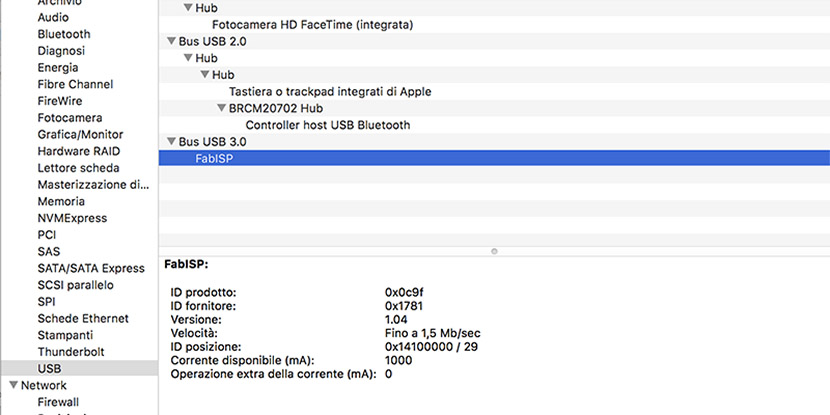Open the Memoria section

pyautogui.click(x=61, y=201)
